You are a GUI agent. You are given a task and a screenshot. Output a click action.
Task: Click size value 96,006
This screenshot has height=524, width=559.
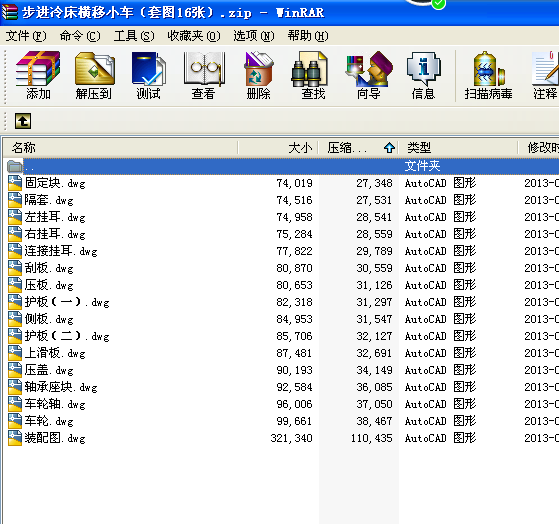294,404
